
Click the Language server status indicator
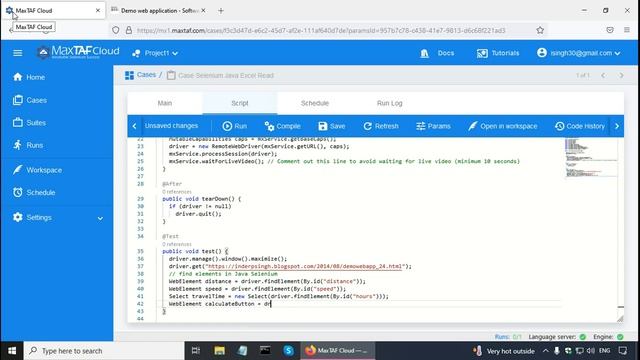pyautogui.click(x=557, y=337)
